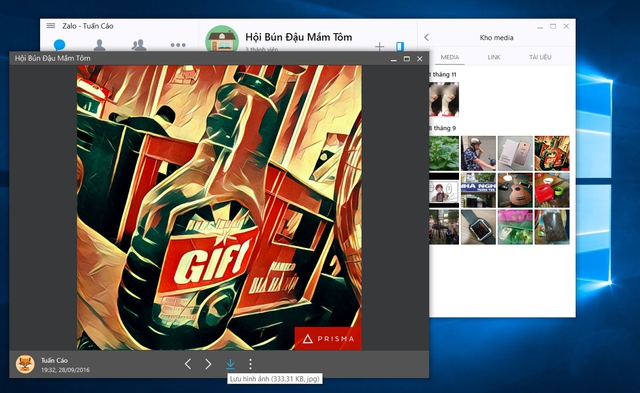Maximize the Zalo main window
Screen dimensions: 640x393
pos(553,26)
